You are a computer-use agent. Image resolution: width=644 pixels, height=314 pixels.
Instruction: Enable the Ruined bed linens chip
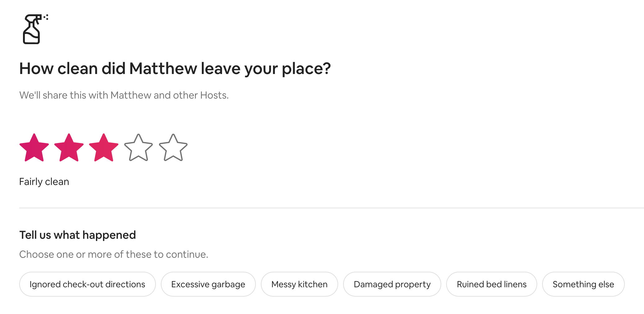(492, 284)
